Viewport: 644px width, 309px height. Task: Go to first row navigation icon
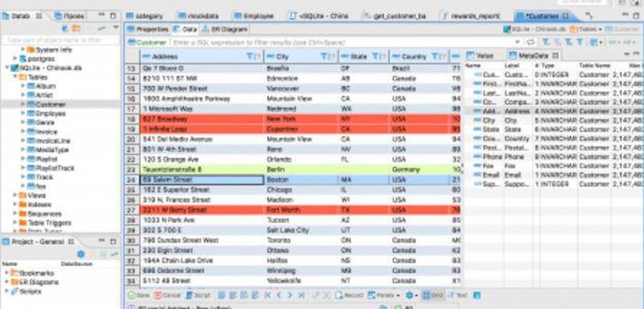tap(268, 295)
